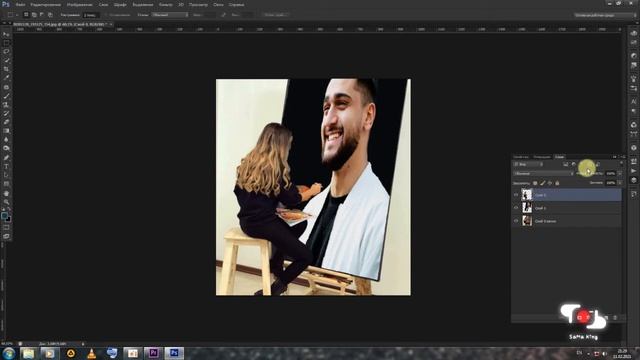The image size is (640, 360).
Task: Select the Eyedropper tool
Action: tap(6, 78)
